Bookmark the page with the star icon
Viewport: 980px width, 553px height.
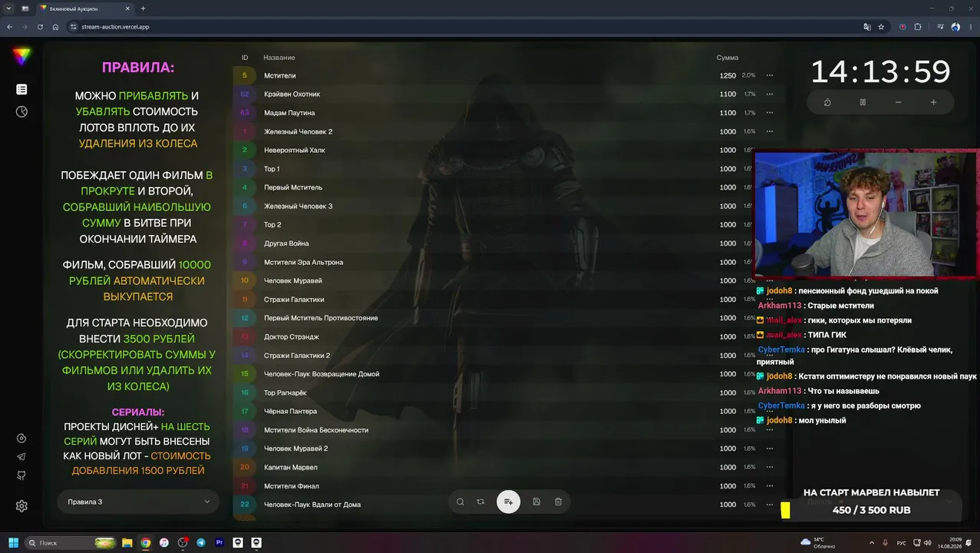881,26
